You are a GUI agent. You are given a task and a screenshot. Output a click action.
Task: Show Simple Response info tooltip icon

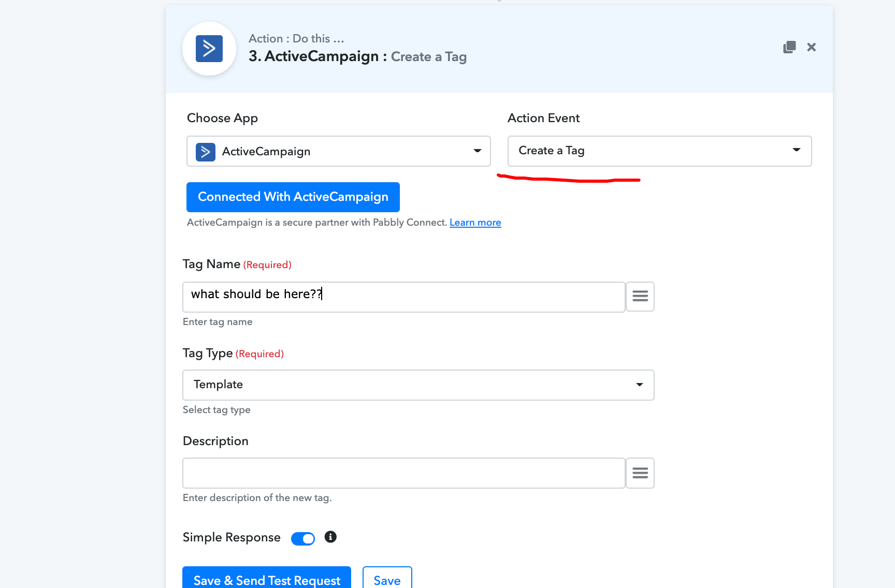click(x=330, y=537)
